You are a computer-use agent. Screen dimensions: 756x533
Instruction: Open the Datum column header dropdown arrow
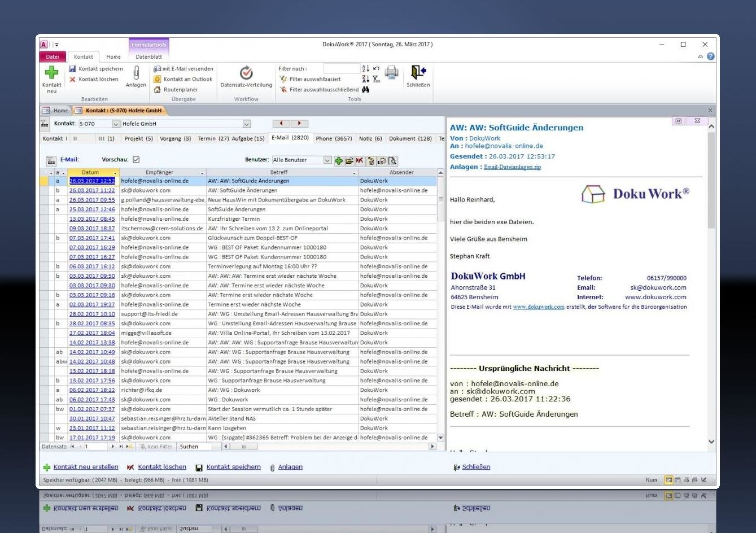pyautogui.click(x=115, y=173)
